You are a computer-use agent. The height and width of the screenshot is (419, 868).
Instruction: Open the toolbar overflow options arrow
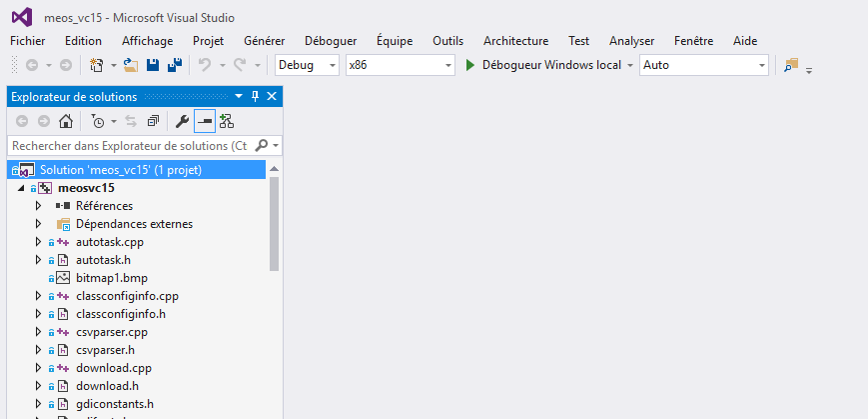click(x=809, y=70)
